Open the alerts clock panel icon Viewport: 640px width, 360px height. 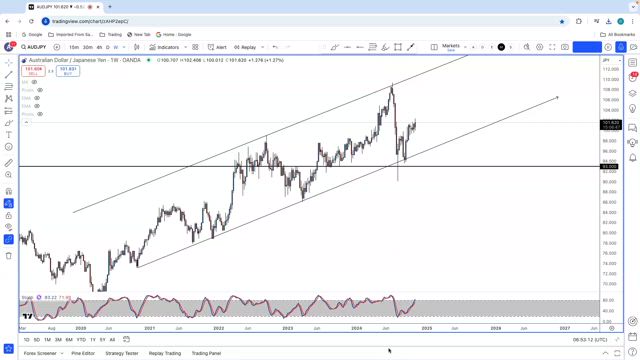pos(633,77)
